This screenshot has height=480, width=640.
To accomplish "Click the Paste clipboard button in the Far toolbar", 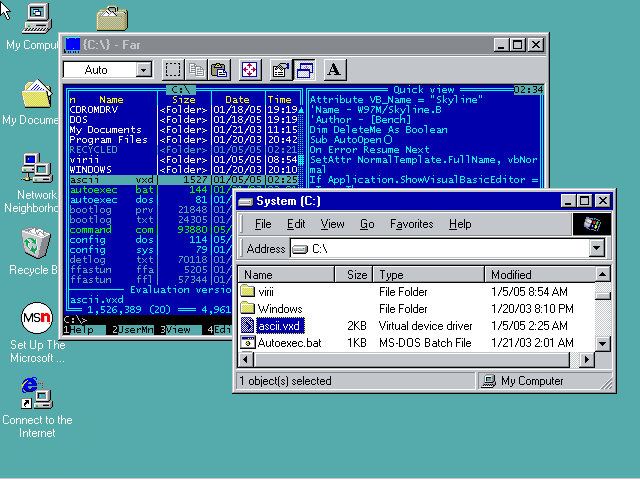I will [220, 70].
